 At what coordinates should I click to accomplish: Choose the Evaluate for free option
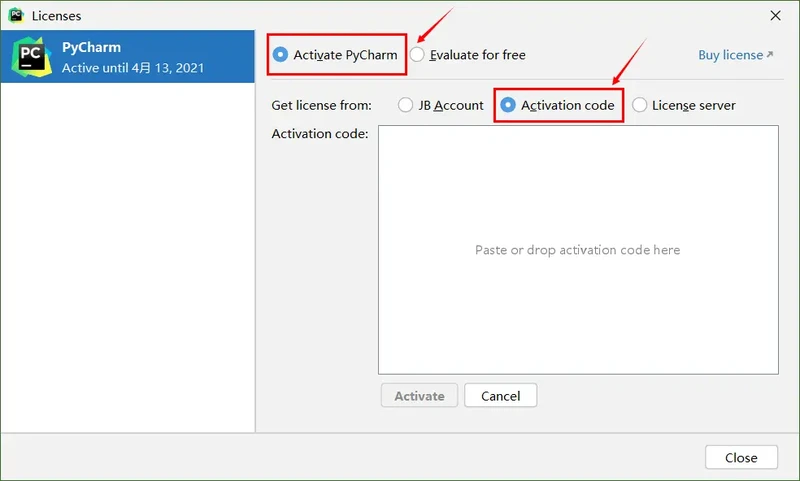coord(417,55)
